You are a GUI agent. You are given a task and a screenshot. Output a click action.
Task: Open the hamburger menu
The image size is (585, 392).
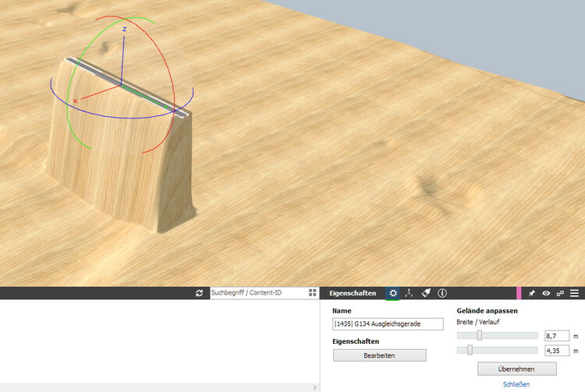[x=575, y=293]
